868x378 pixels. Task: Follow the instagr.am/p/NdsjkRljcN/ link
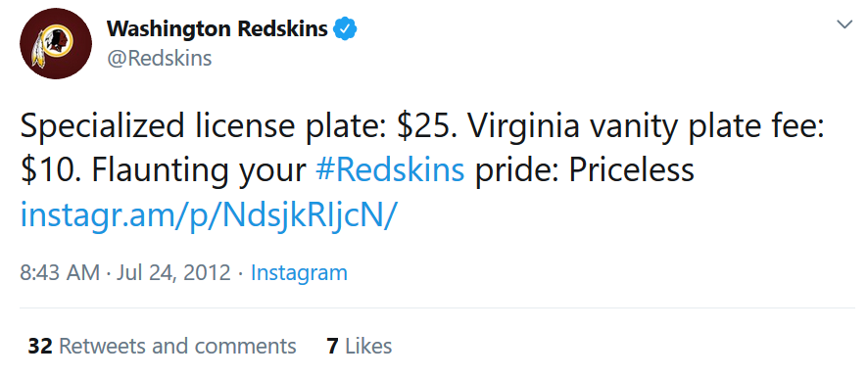pyautogui.click(x=209, y=216)
